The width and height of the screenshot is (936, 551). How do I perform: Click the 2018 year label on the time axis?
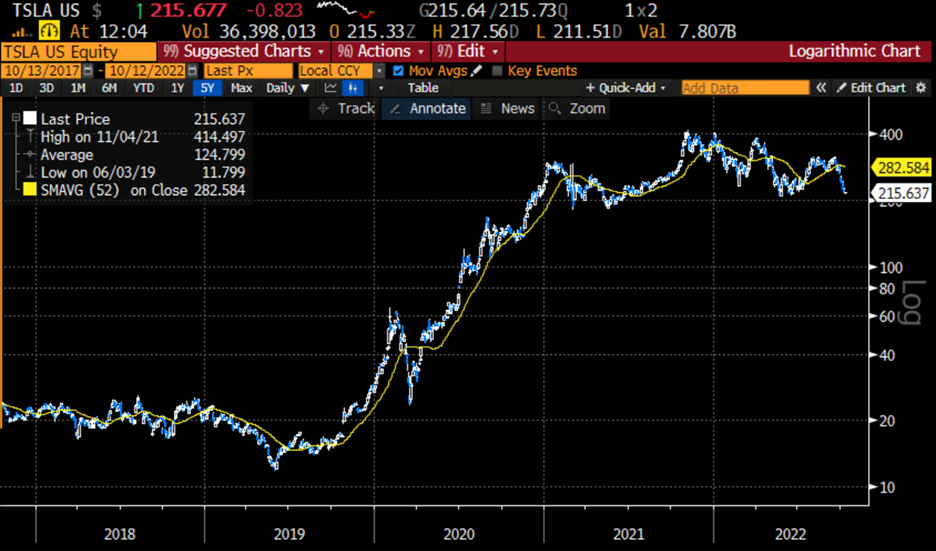[x=119, y=533]
